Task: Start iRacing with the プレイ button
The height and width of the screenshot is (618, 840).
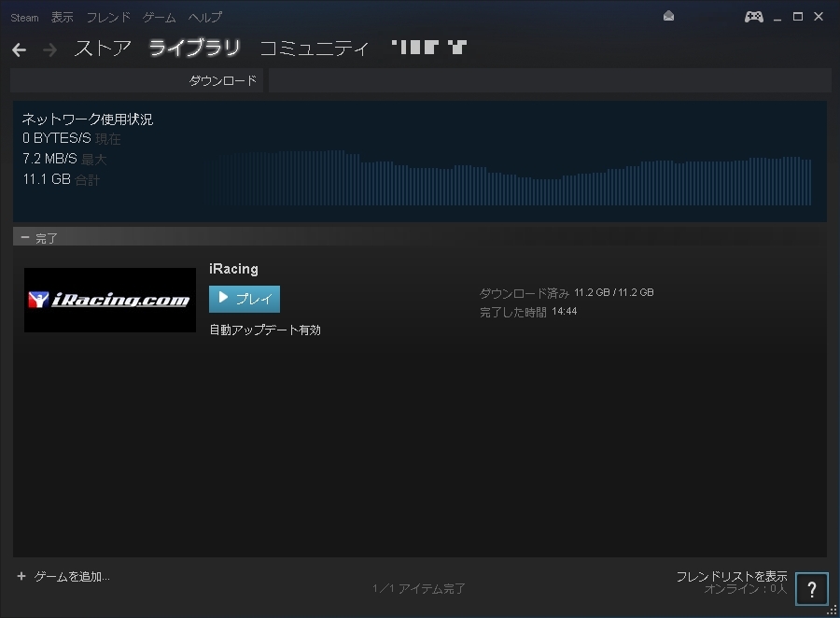Action: tap(245, 299)
